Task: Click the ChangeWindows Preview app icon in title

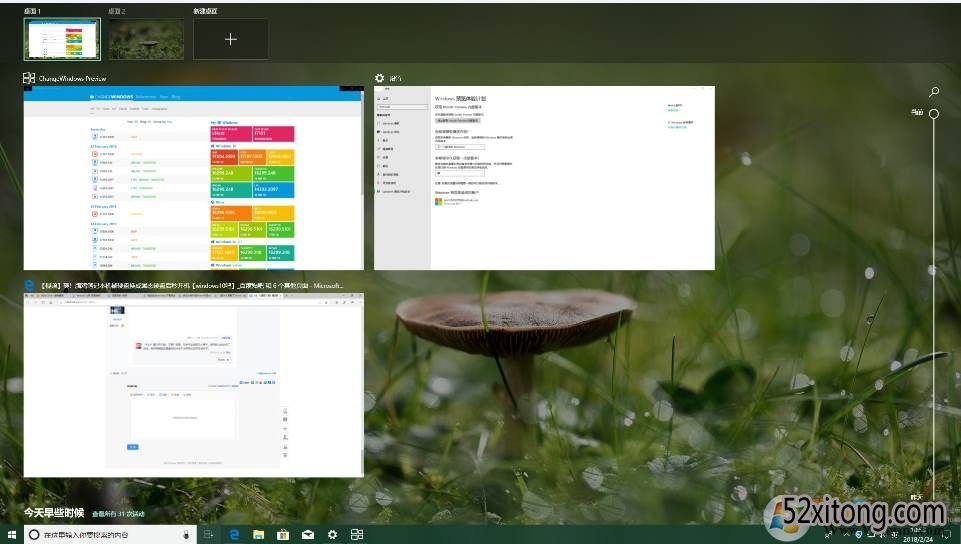Action: [29, 78]
